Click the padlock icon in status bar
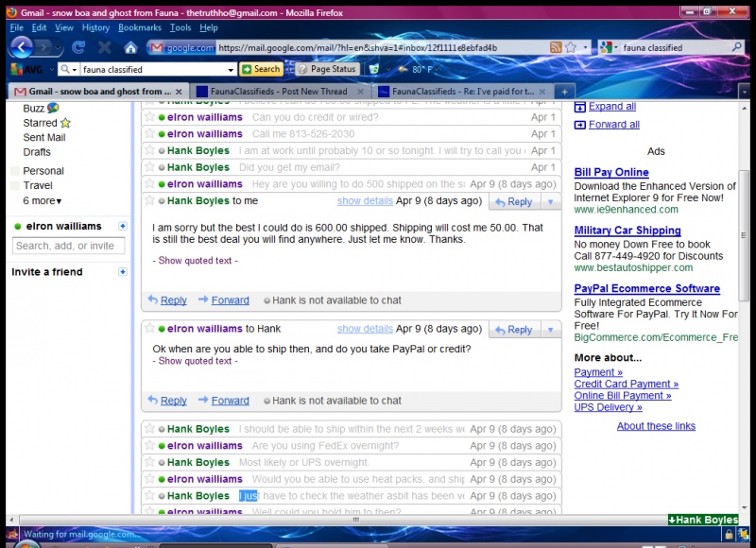This screenshot has width=756, height=548. point(729,534)
